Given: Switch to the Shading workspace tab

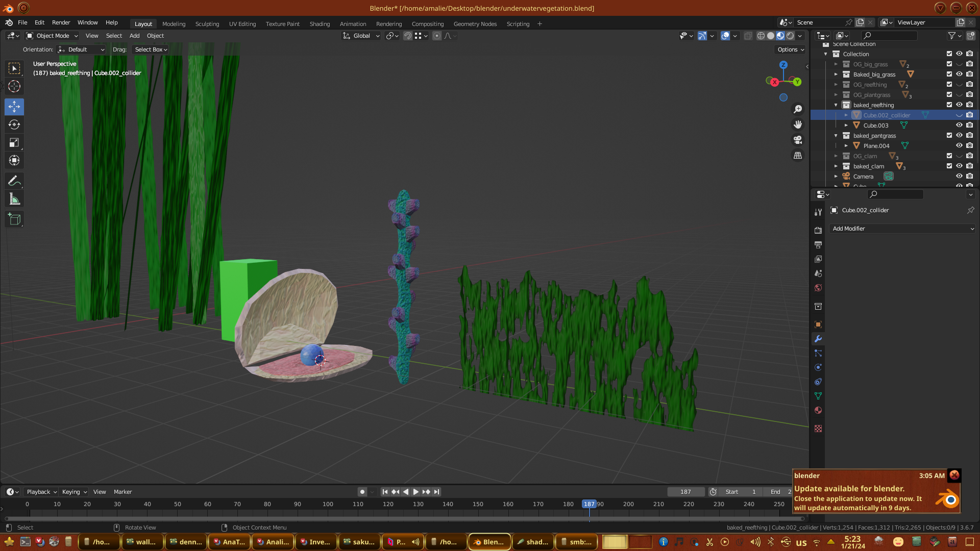Looking at the screenshot, I should 320,24.
